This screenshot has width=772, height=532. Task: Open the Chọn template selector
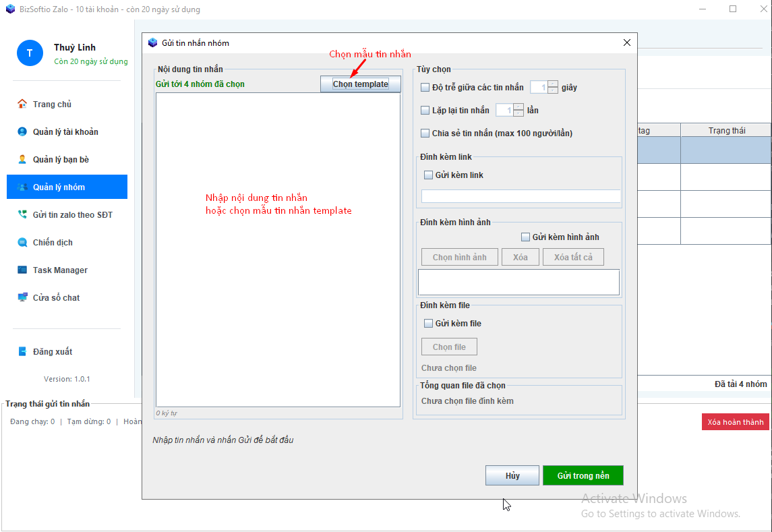(x=360, y=84)
